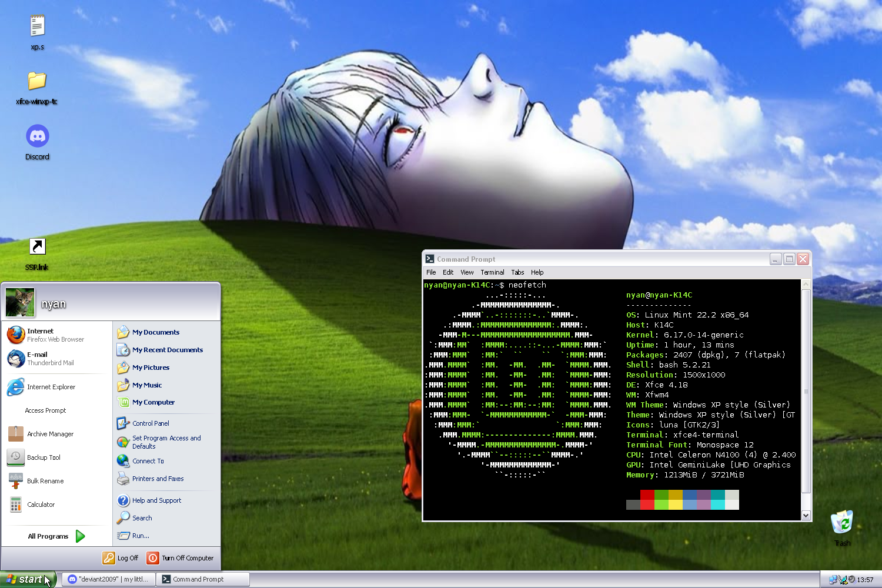The width and height of the screenshot is (882, 588).
Task: Open Help and Support
Action: pyautogui.click(x=165, y=500)
